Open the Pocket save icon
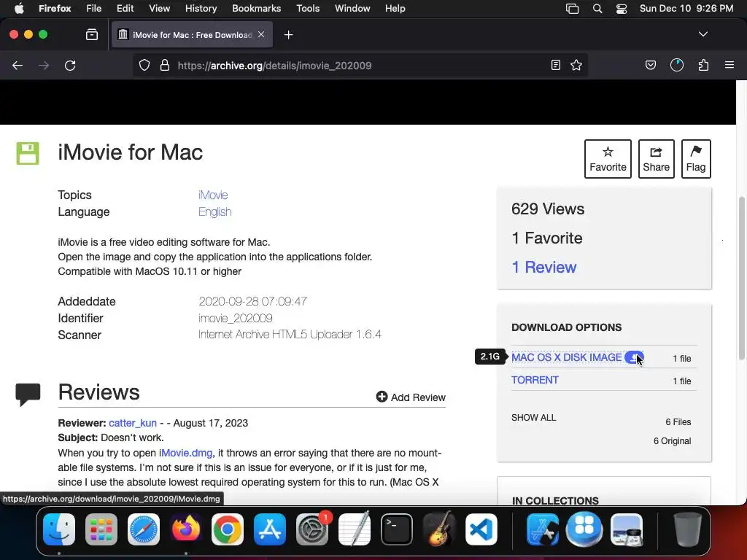Viewport: 747px width, 560px height. 651,65
